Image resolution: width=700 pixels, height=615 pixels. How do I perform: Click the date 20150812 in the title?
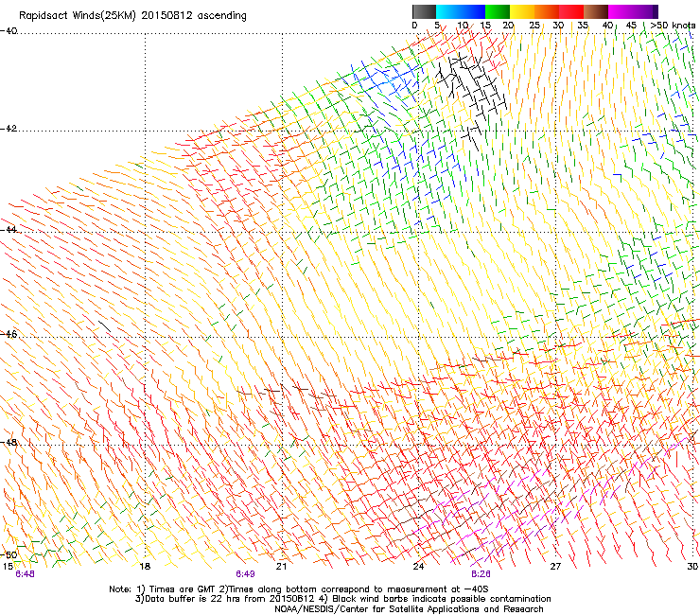[167, 15]
